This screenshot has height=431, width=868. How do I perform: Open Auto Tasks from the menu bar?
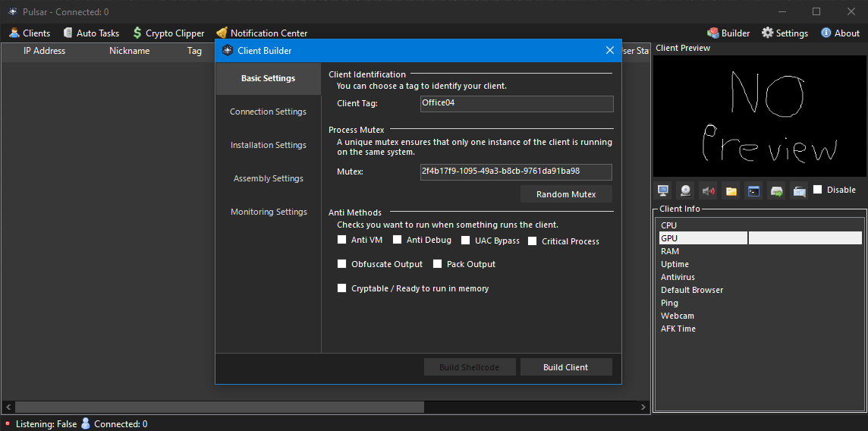point(91,33)
